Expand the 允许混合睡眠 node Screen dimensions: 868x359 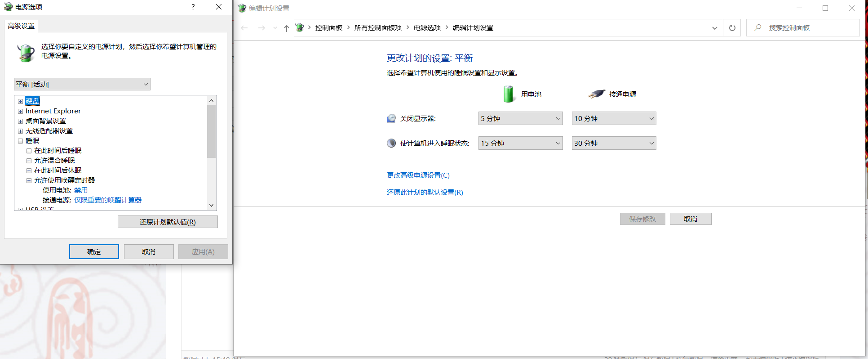pyautogui.click(x=29, y=161)
